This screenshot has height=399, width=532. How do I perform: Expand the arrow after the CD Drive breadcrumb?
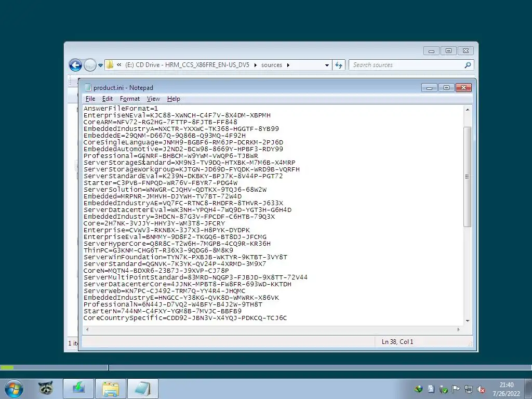click(x=255, y=65)
